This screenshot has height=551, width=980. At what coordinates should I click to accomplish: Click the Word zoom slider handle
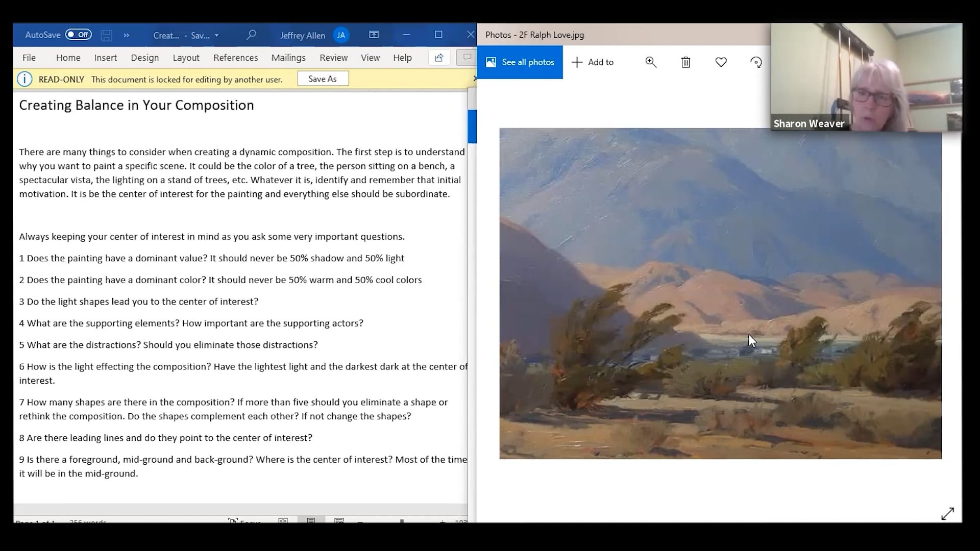tap(402, 521)
